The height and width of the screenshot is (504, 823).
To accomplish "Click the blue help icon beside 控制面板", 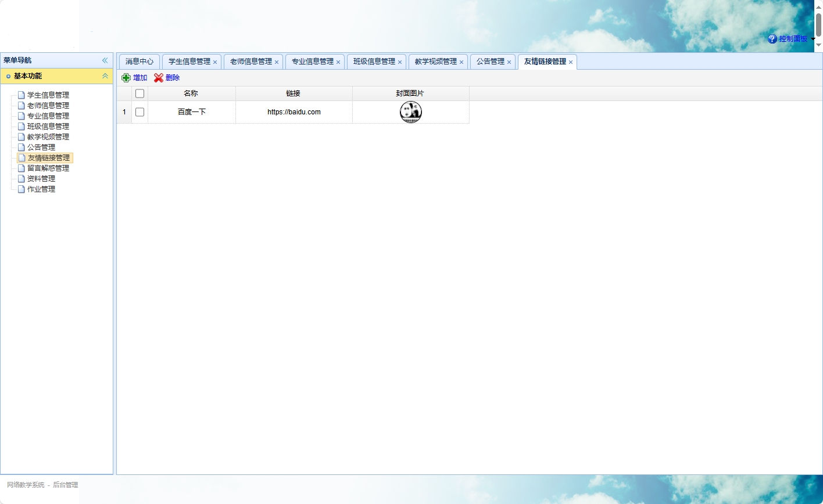I will (x=772, y=39).
